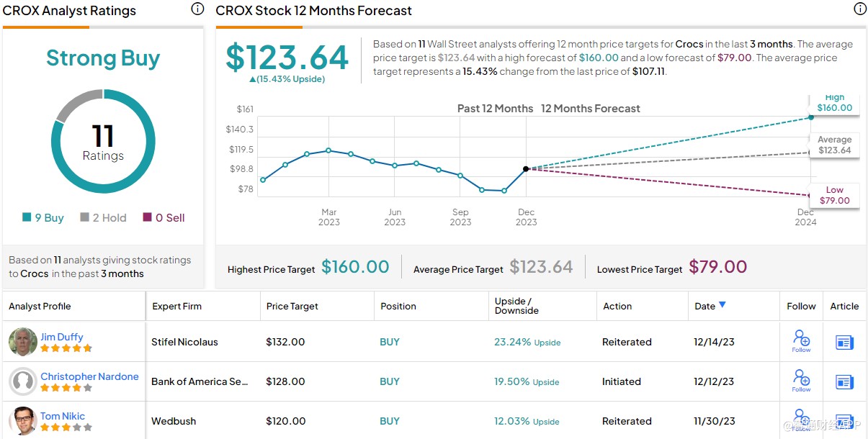Open info icon beside 12 Months Forecast
Image resolution: width=868 pixels, height=439 pixels.
pos(860,9)
